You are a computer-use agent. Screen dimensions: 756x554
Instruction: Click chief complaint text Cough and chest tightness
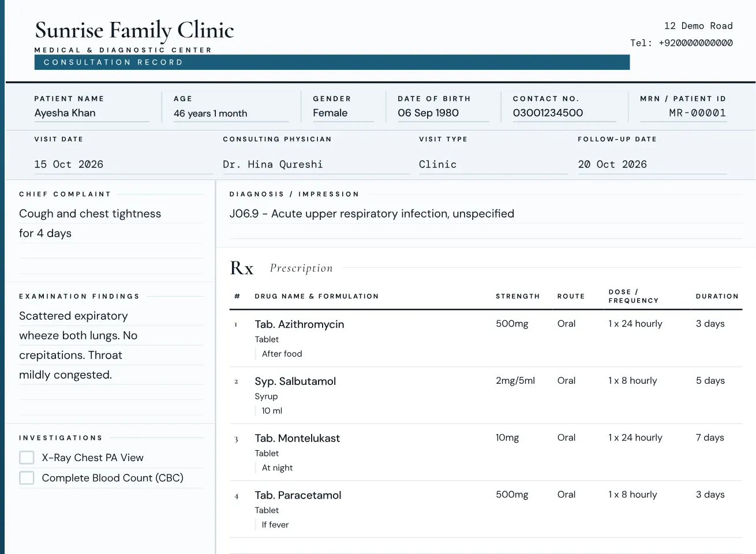pyautogui.click(x=90, y=214)
